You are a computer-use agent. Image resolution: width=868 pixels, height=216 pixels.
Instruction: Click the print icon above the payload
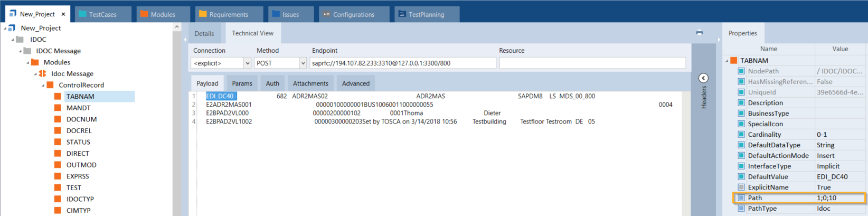tap(699, 33)
